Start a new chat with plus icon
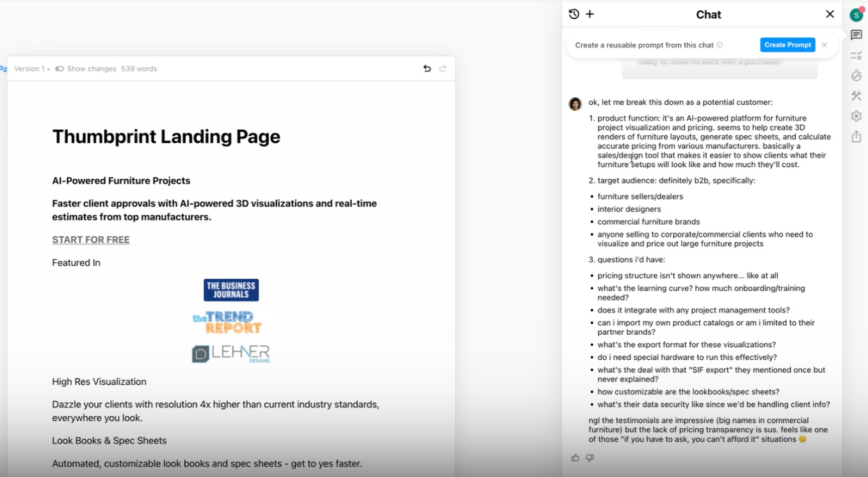Viewport: 868px width, 477px height. tap(590, 14)
